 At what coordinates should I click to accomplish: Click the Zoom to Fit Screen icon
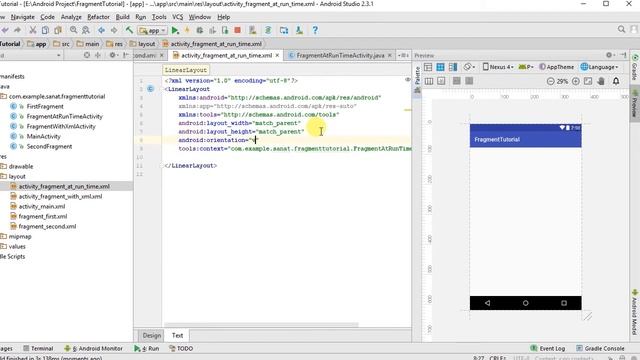(588, 81)
